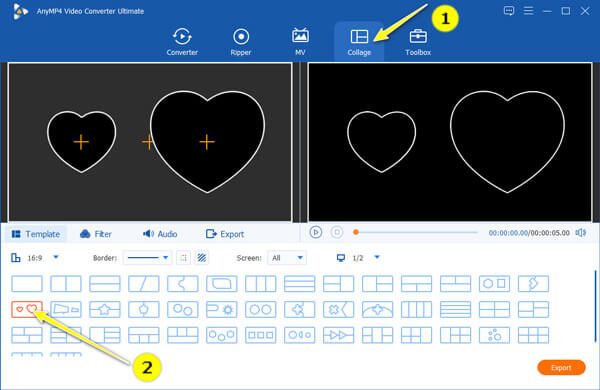Image resolution: width=600 pixels, height=390 pixels.
Task: Select the rounded inset shape template
Action: click(x=222, y=284)
